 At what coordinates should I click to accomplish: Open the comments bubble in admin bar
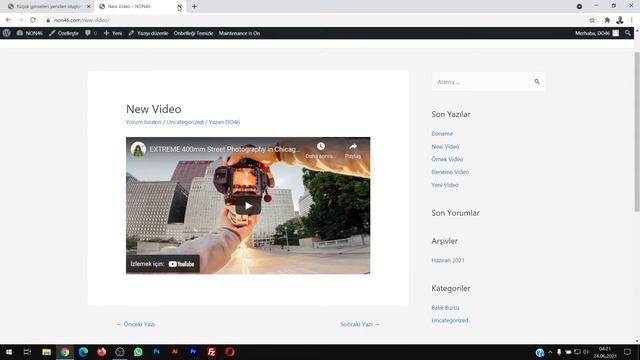point(91,33)
